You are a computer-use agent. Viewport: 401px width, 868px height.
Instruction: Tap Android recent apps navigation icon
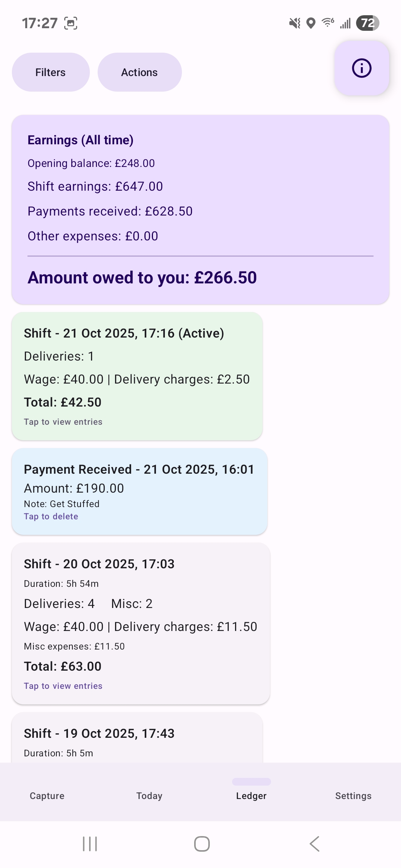pyautogui.click(x=90, y=844)
